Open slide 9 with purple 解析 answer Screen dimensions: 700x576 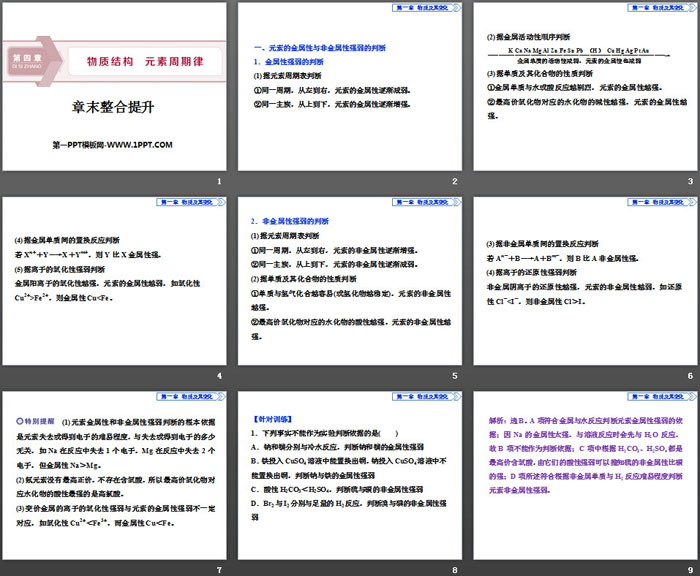tap(585, 476)
